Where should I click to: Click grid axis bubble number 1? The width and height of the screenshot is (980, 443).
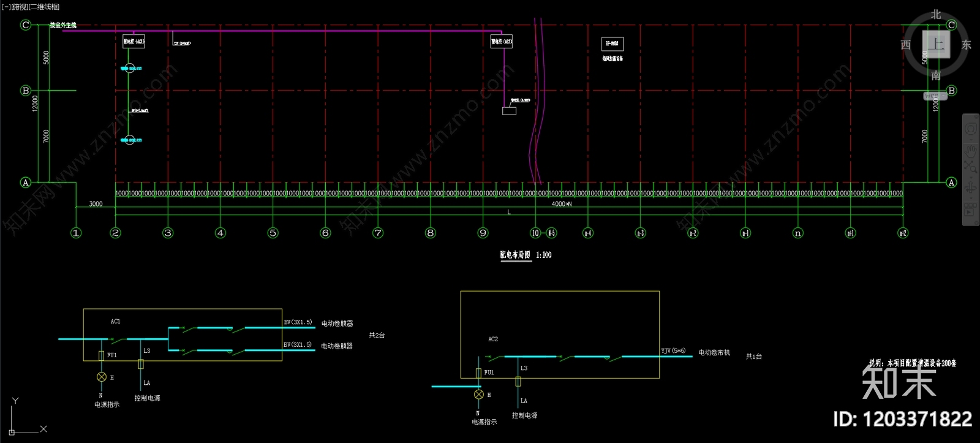[76, 233]
